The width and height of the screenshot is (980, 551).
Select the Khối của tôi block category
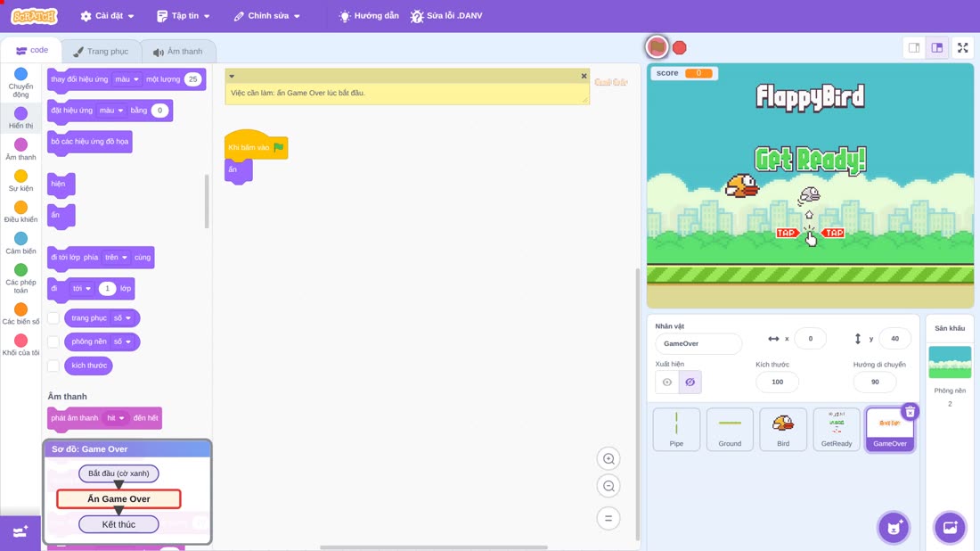click(20, 345)
